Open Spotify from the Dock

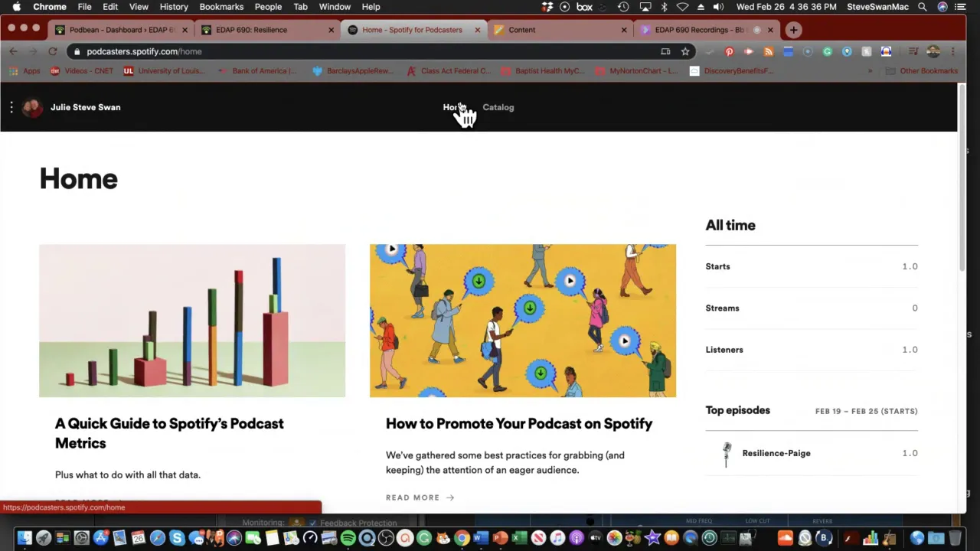coord(348,538)
